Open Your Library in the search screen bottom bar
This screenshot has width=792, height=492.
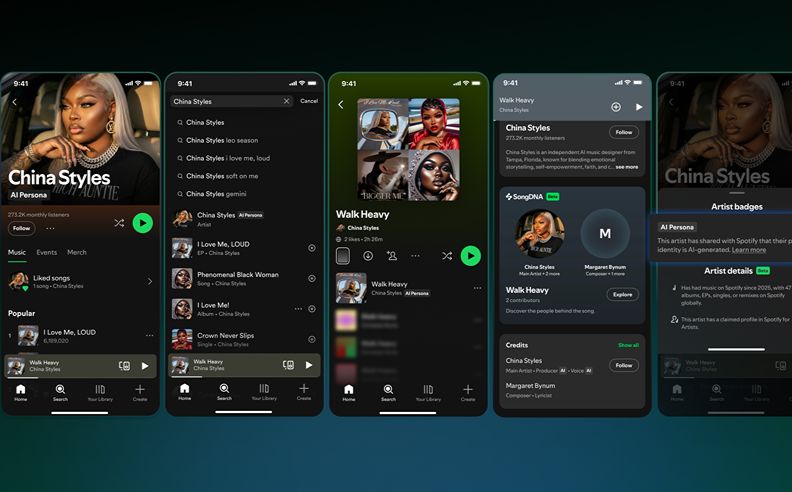(264, 391)
